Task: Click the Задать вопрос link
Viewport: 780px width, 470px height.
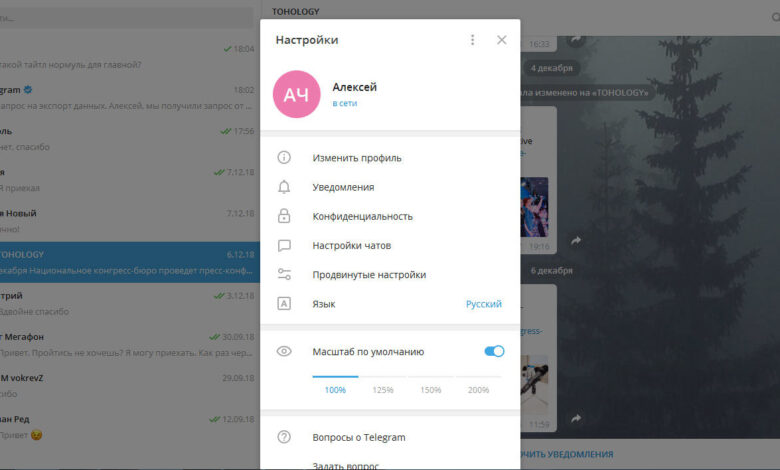Action: click(345, 464)
